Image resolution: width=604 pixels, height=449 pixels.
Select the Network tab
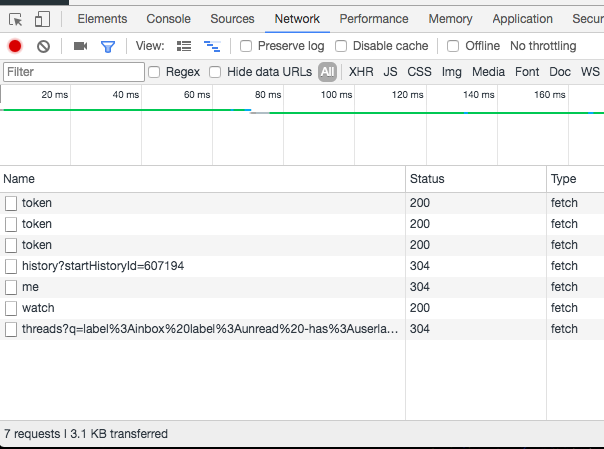[x=297, y=19]
